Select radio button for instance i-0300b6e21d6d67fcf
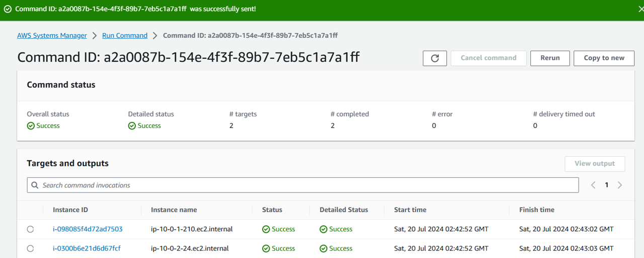The height and width of the screenshot is (258, 644). tap(31, 248)
